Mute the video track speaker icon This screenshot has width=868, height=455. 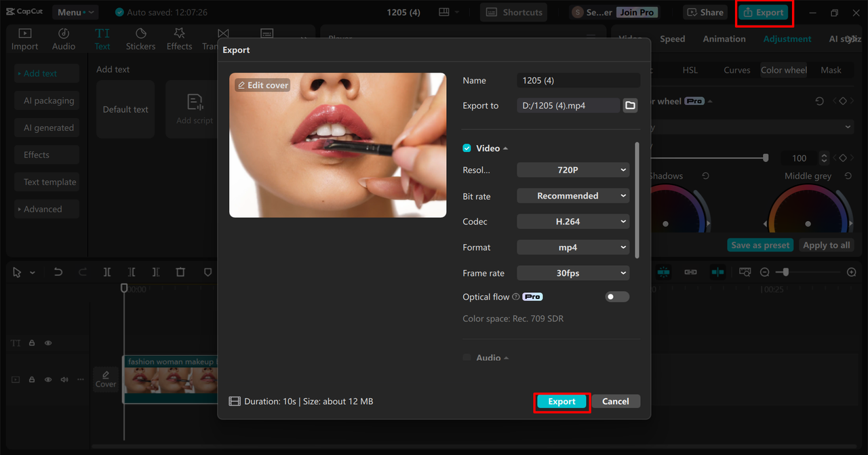point(64,380)
